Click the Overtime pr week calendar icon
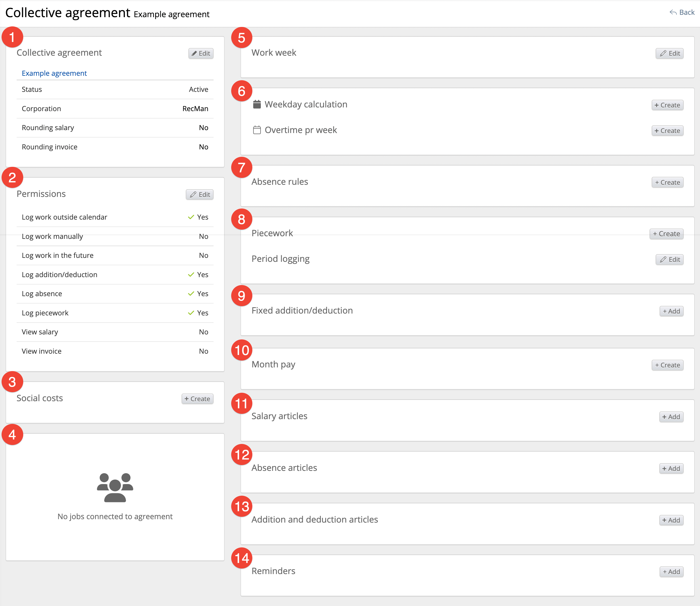The image size is (700, 606). point(257,130)
